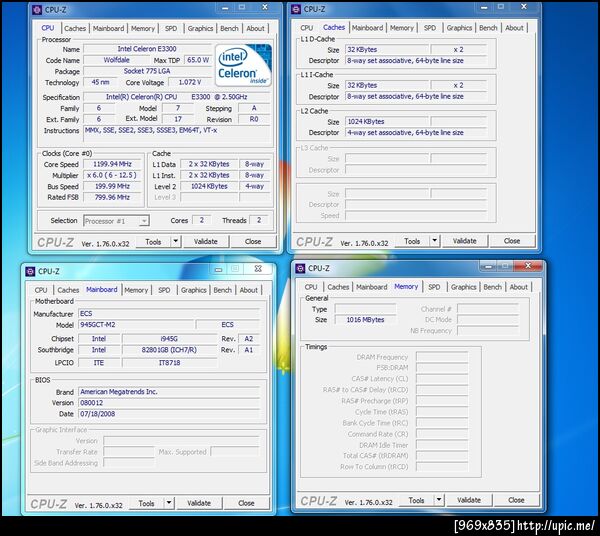Open SPD tab in CPU window
This screenshot has width=600, height=536.
[x=171, y=28]
